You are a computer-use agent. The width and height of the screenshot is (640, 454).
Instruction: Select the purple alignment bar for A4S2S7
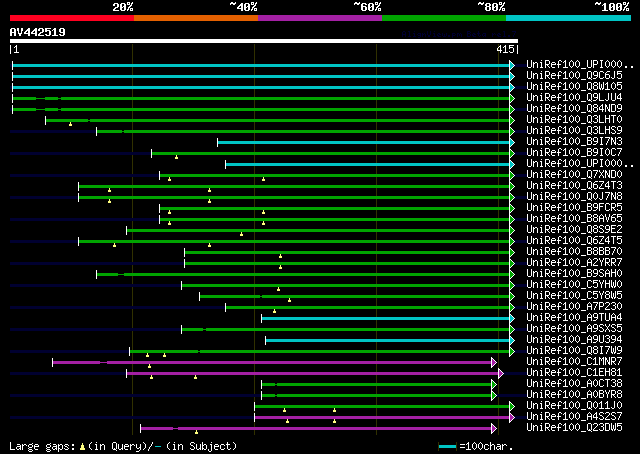click(x=382, y=418)
